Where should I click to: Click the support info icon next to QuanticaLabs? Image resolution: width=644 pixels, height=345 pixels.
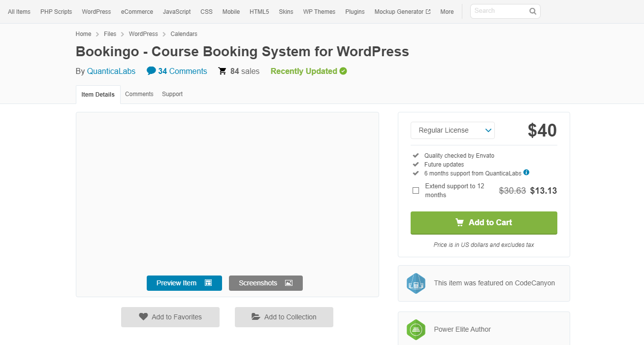click(x=526, y=172)
